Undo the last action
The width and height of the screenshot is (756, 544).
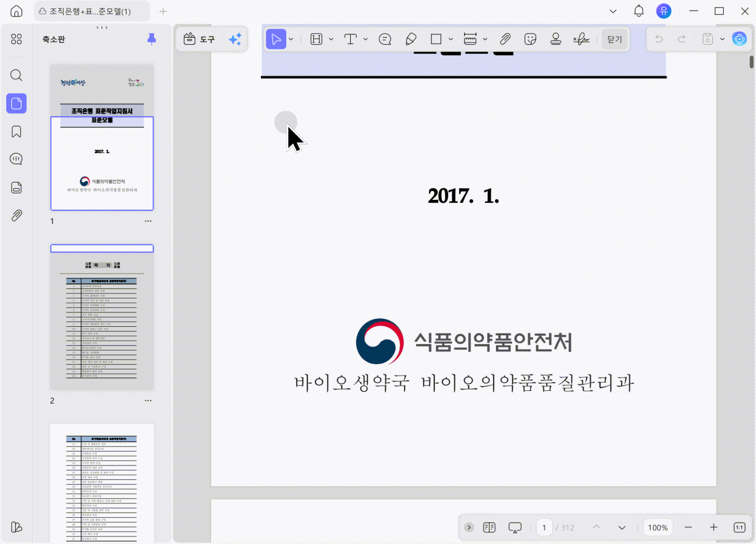659,39
